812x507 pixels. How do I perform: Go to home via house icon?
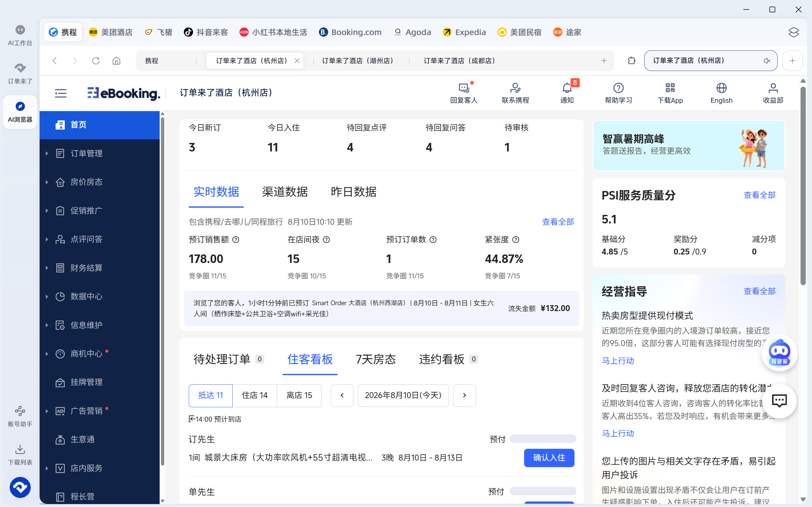[x=116, y=61]
